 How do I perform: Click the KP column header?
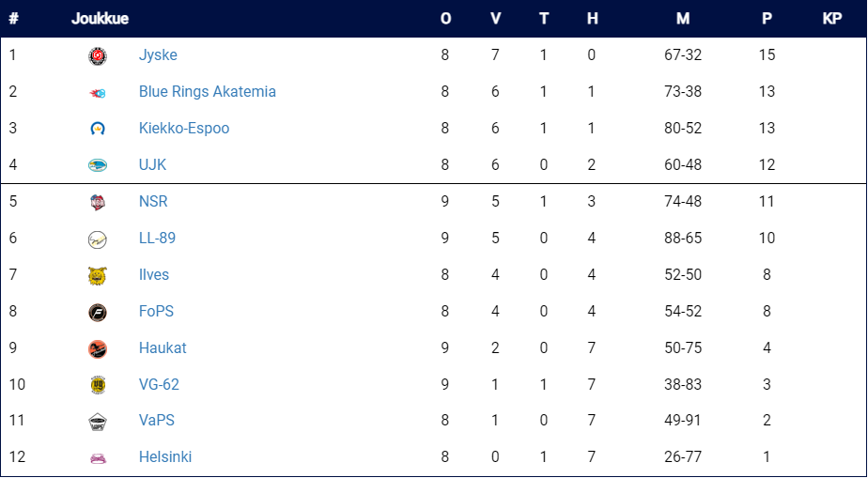coord(832,19)
